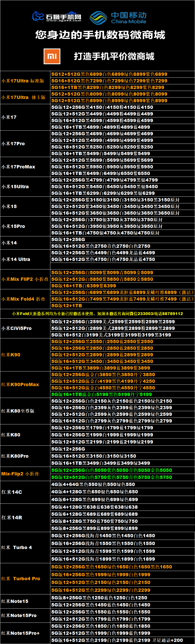195x644 pixels.
Task: Click the 小米15Ultra model label
Action: coord(15,187)
